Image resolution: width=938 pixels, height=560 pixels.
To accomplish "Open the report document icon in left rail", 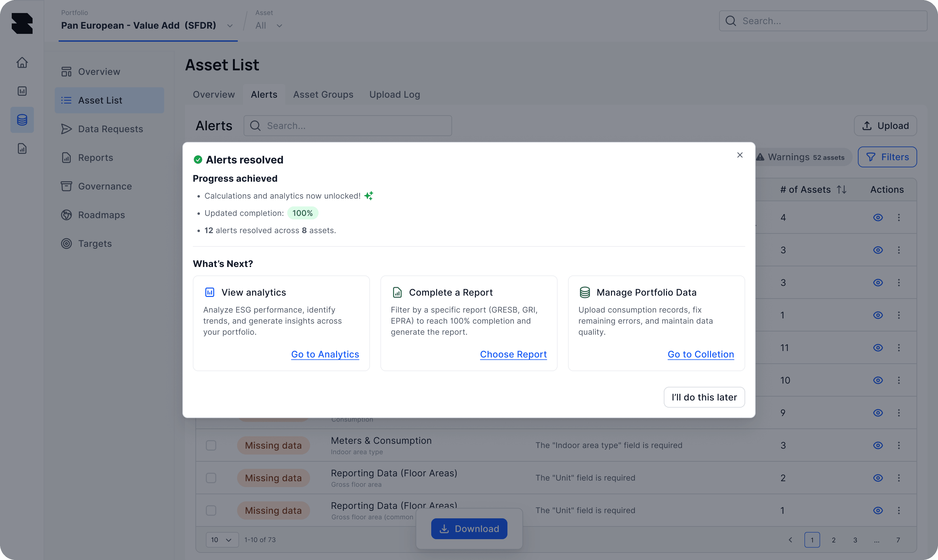I will tap(22, 148).
